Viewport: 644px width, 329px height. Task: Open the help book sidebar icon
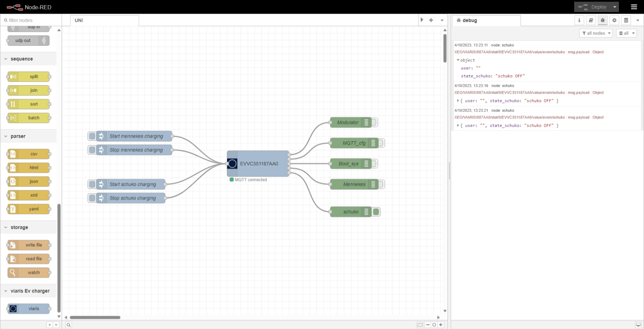point(591,20)
